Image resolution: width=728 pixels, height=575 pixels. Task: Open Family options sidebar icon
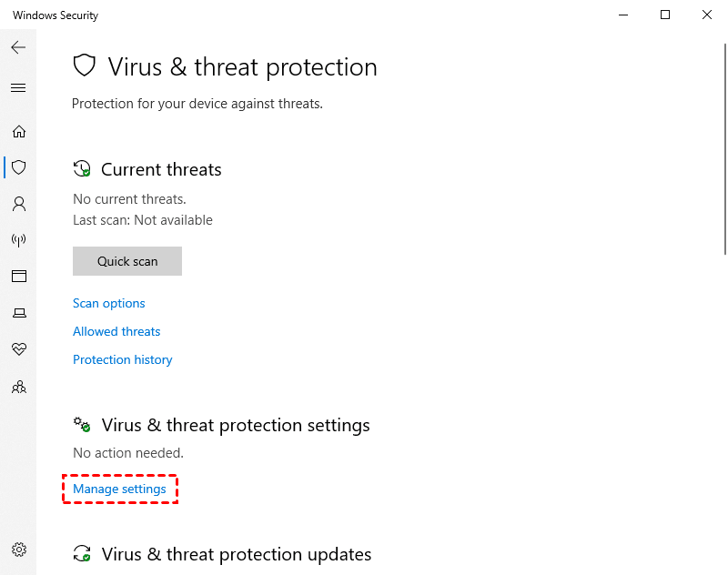(x=18, y=387)
